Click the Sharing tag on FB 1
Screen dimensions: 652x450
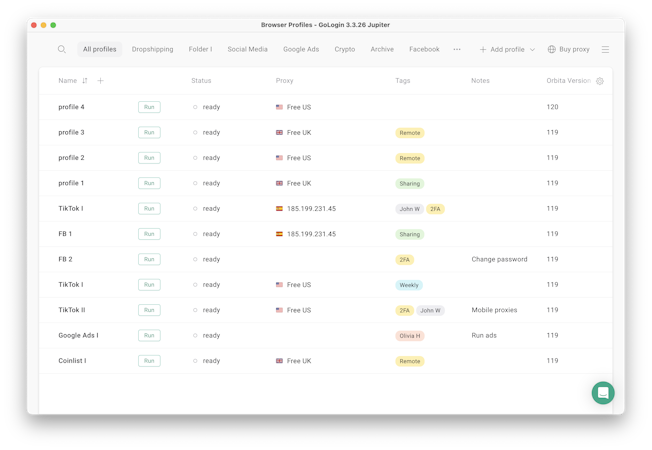click(410, 234)
